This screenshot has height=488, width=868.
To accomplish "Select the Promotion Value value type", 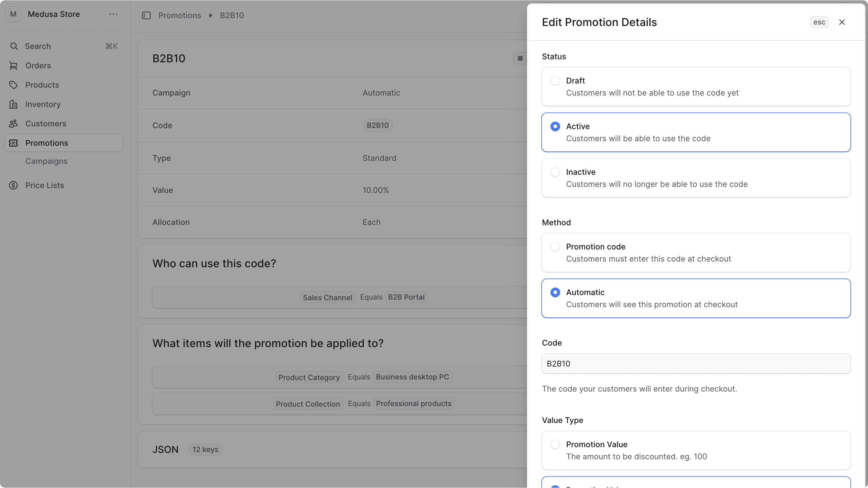I will click(x=555, y=444).
